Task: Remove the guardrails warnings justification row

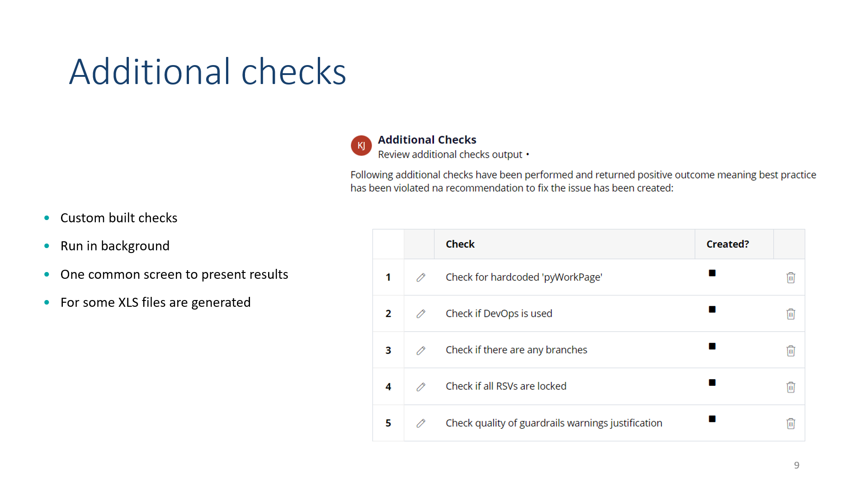Action: 791,423
